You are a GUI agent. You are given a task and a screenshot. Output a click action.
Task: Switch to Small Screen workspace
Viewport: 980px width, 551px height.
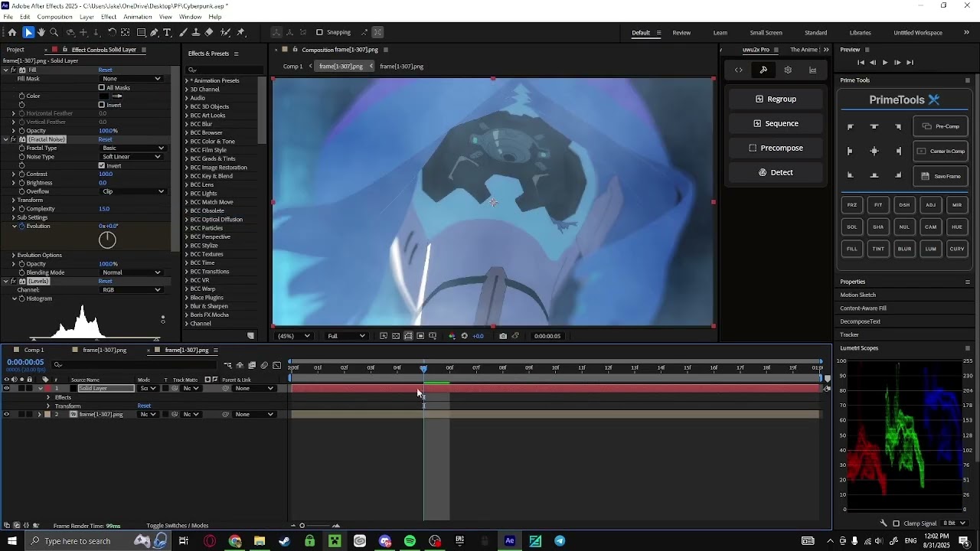point(766,33)
